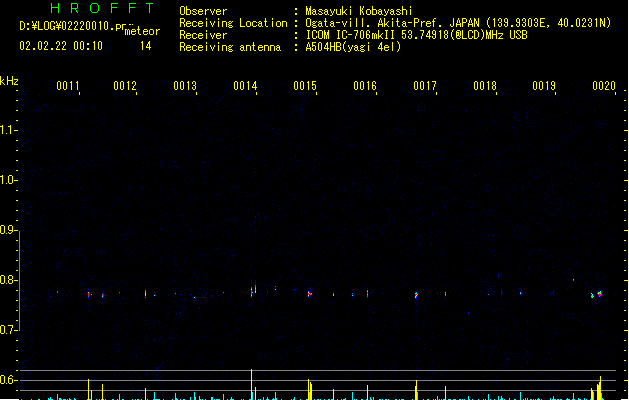Click the date stamp 02.02.22 00:10
The width and height of the screenshot is (629, 400).
pyautogui.click(x=61, y=46)
